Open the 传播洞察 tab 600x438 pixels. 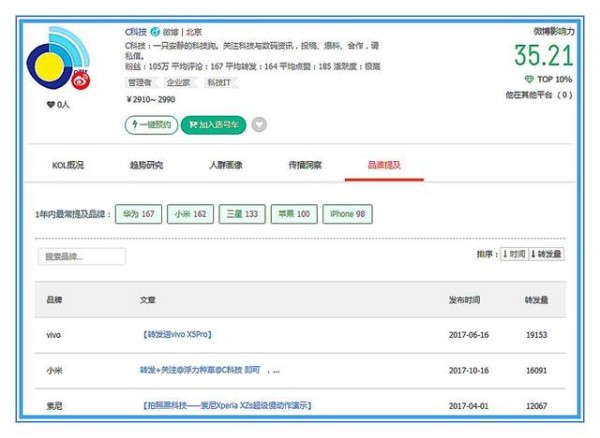tap(305, 165)
